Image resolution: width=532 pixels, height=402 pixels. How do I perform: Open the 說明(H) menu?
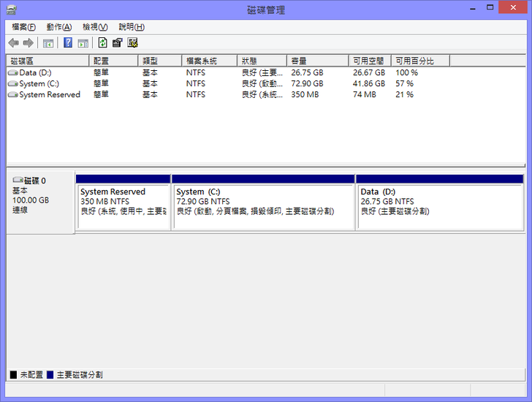tap(132, 27)
